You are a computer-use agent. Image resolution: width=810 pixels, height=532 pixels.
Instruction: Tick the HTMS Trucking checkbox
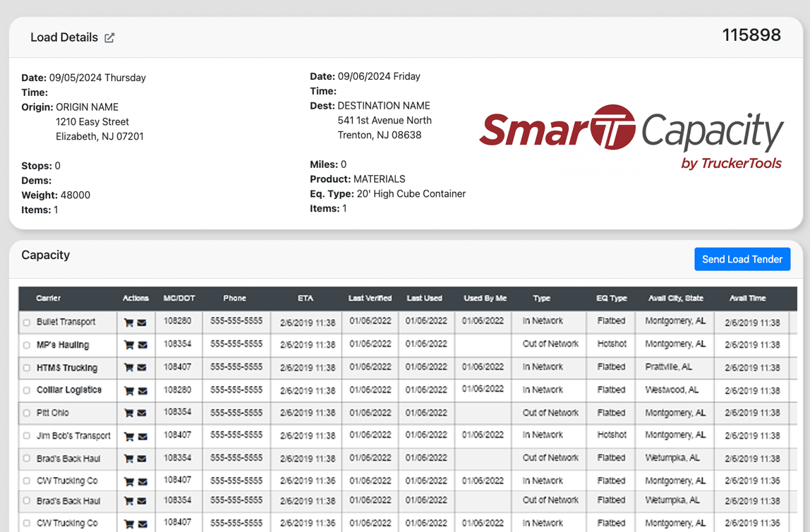tap(26, 368)
